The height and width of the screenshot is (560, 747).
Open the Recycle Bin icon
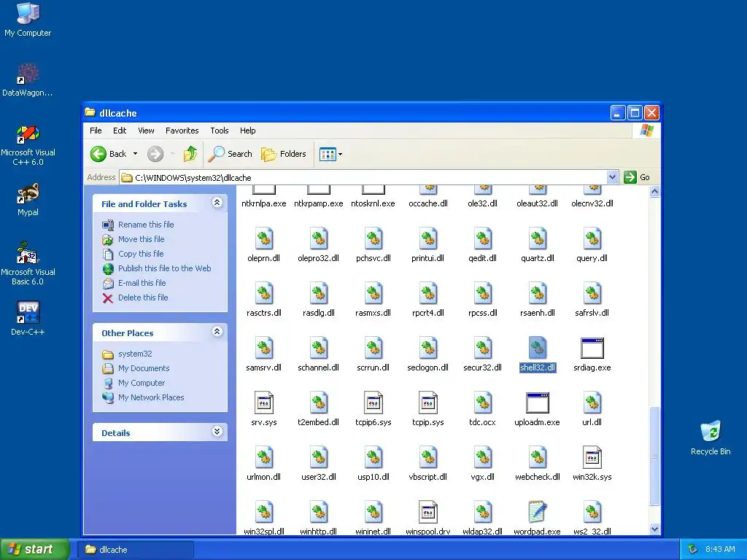[711, 438]
